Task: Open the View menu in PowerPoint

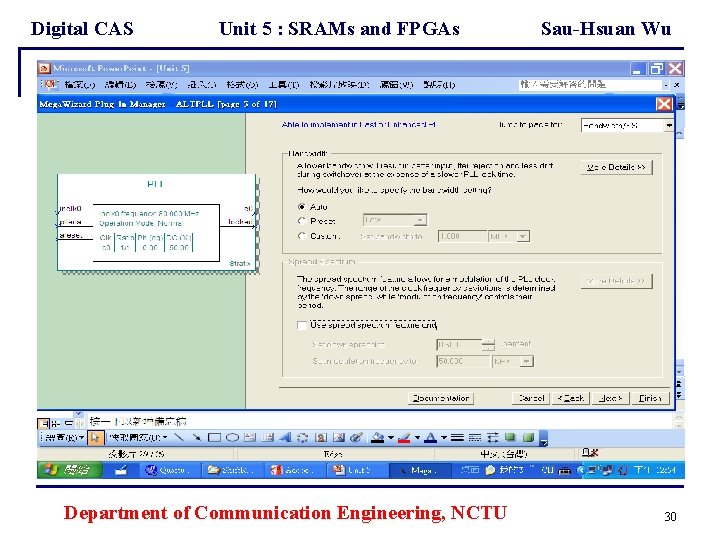Action: (x=161, y=84)
